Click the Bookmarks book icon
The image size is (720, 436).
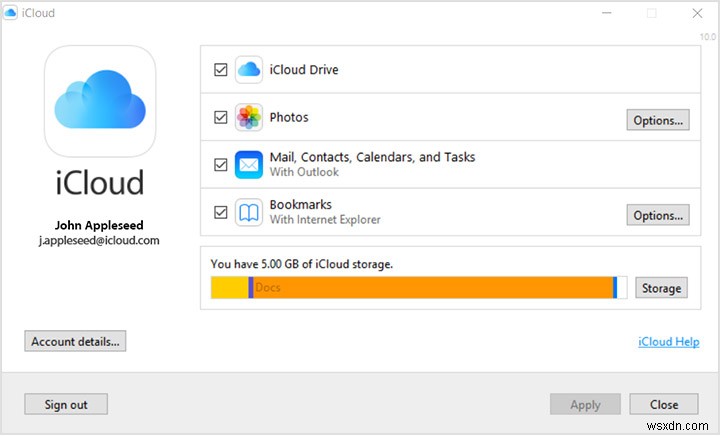(x=248, y=212)
